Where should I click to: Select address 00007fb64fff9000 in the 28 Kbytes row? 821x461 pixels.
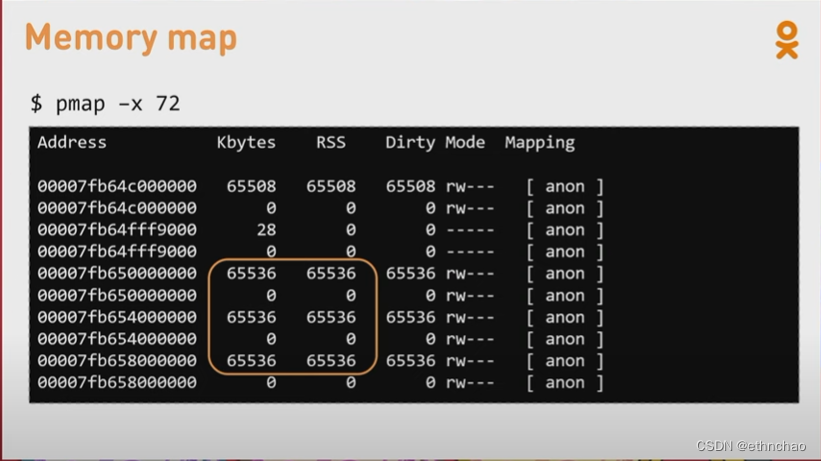117,229
